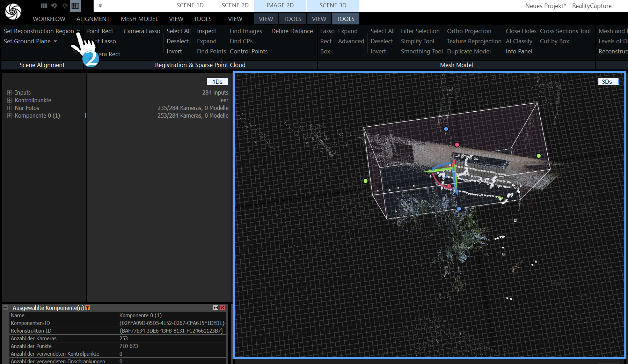This screenshot has height=364, width=628.
Task: Click Invert in Registration section
Action: (174, 51)
